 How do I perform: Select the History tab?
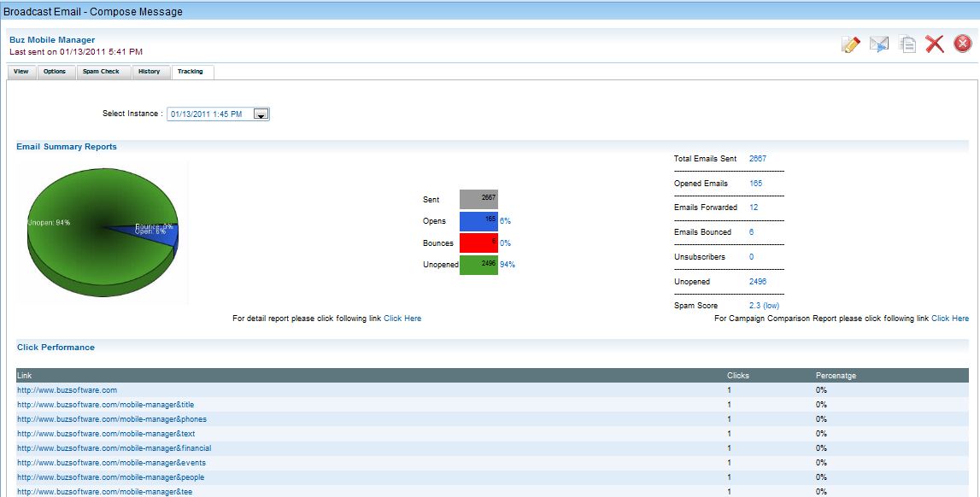coord(149,72)
